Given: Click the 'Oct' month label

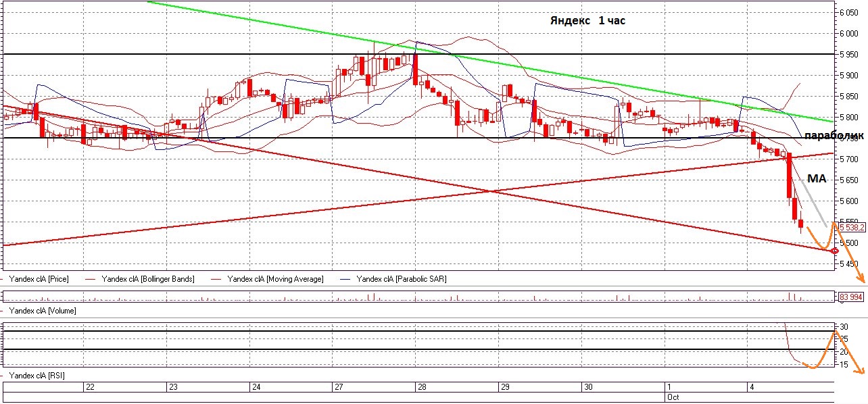Looking at the screenshot, I should point(672,397).
